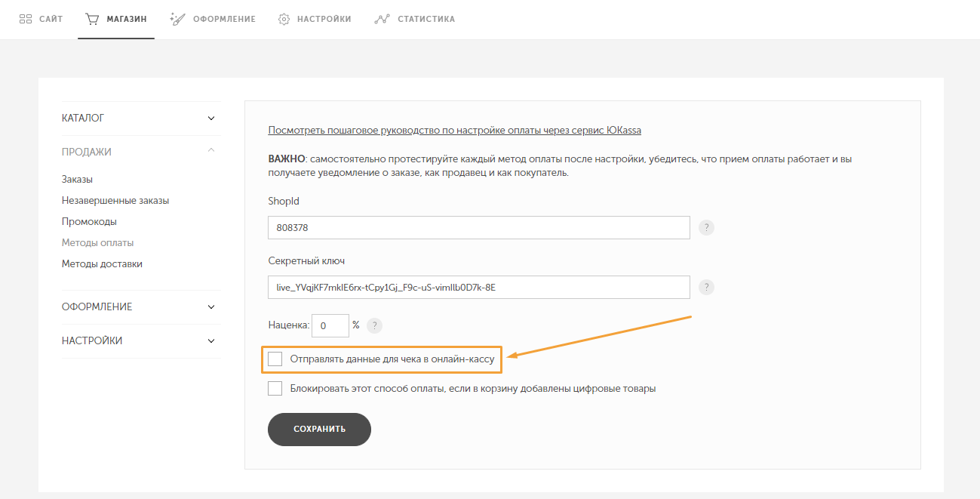The image size is (980, 499).
Task: Open Незавершенные заказы page
Action: click(115, 201)
